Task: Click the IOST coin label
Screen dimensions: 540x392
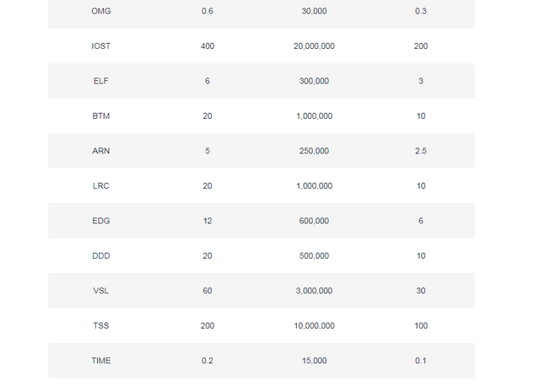Action: (101, 46)
